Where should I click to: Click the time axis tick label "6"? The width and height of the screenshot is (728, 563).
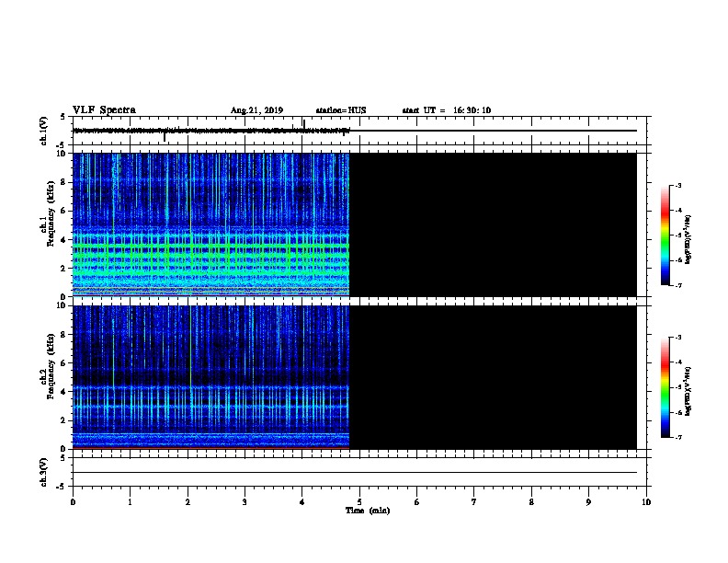tap(417, 502)
